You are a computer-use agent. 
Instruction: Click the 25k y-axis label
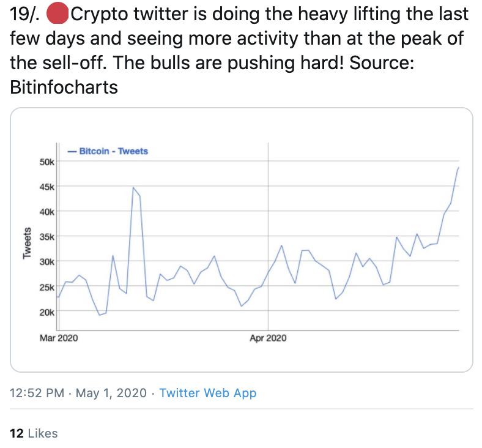48,286
